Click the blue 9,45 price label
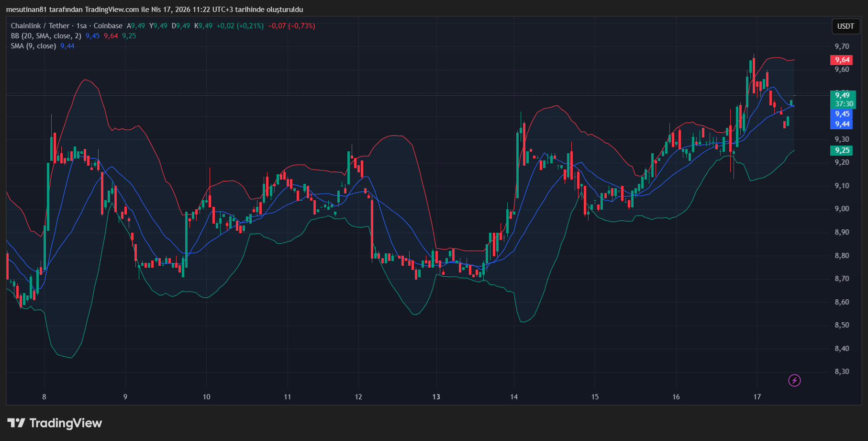Viewport: 868px width, 441px height. (x=842, y=114)
